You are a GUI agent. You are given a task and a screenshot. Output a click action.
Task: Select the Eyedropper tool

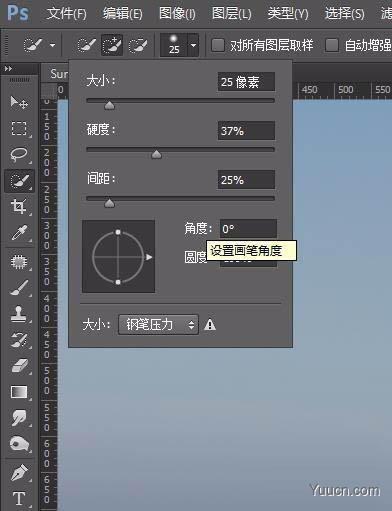(x=19, y=233)
